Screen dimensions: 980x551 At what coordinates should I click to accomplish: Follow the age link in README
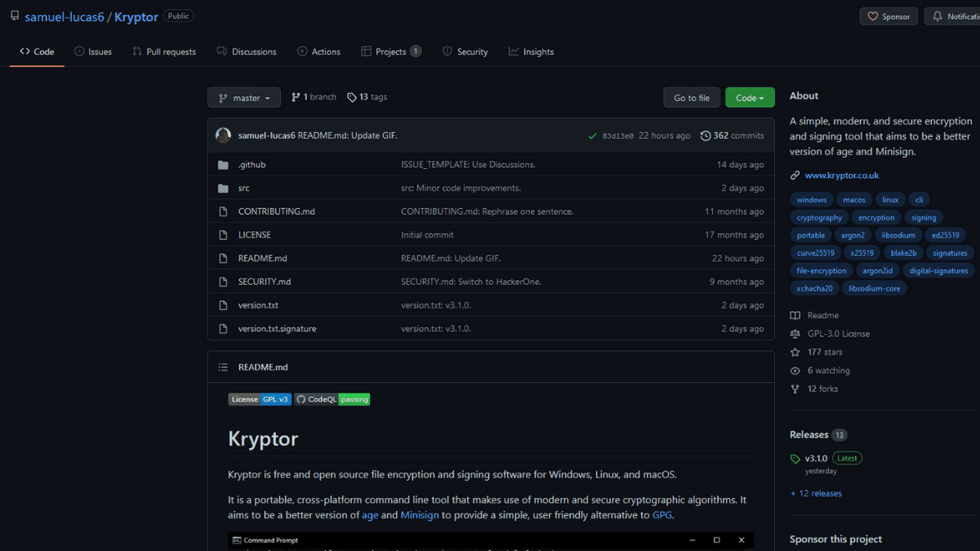(x=370, y=515)
